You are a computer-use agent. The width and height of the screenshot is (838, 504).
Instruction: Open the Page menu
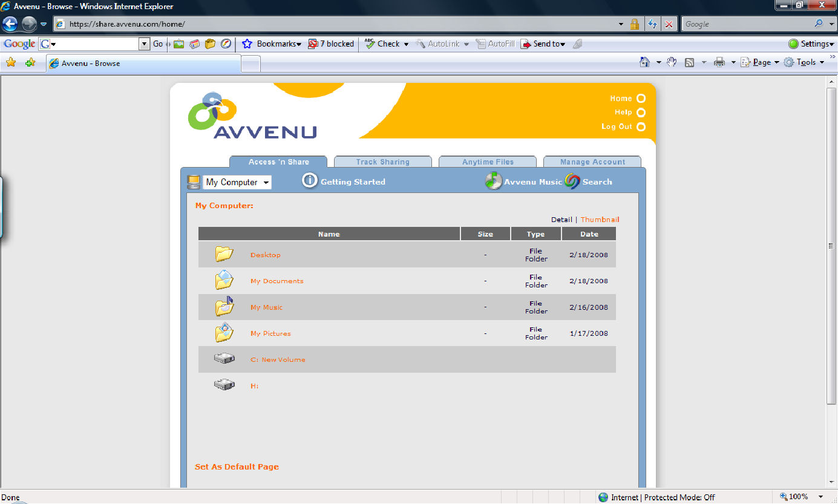760,62
